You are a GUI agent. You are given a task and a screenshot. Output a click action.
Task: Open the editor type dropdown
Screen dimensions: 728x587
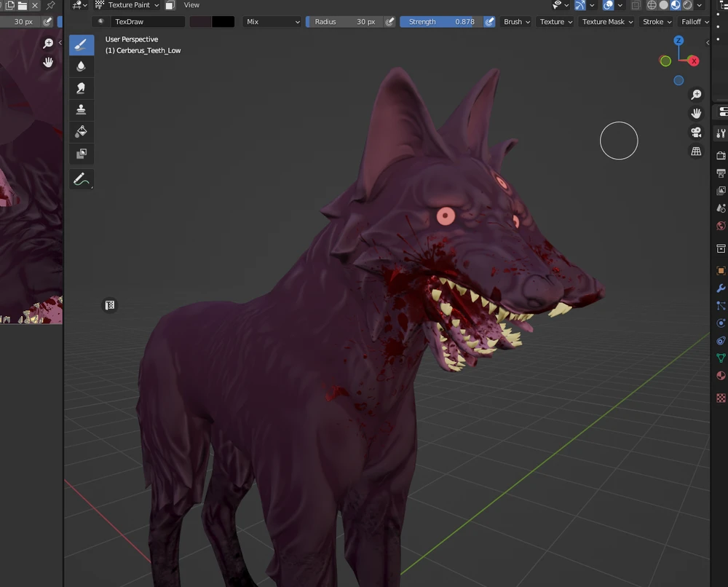click(x=80, y=5)
